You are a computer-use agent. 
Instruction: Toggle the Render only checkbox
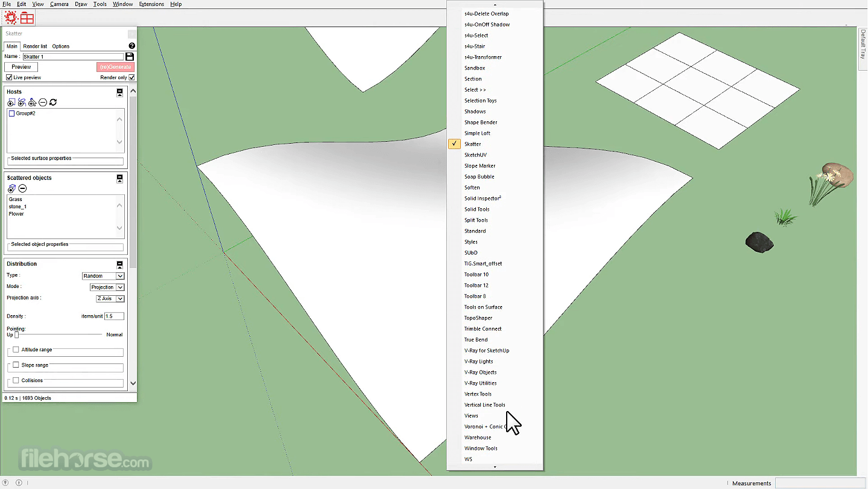131,77
